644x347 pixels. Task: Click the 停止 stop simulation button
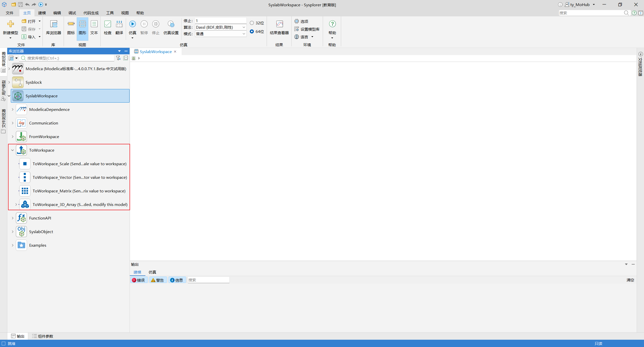[156, 24]
